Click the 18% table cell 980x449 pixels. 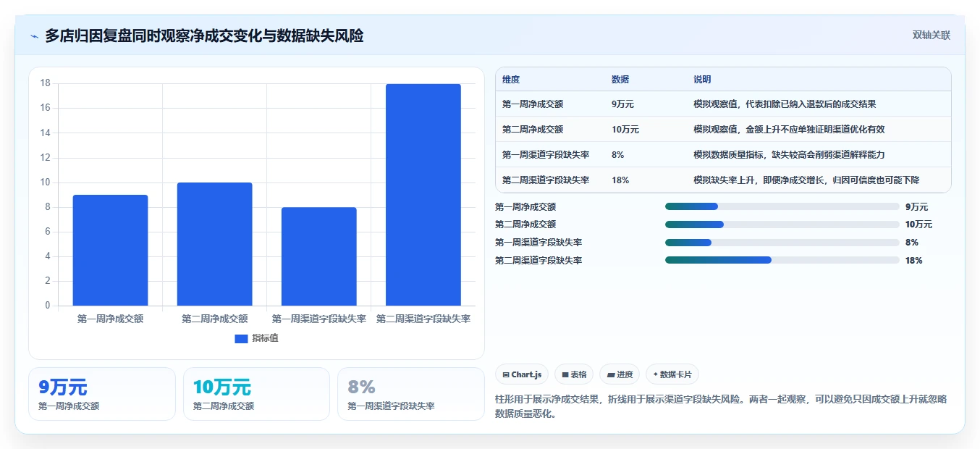click(620, 180)
